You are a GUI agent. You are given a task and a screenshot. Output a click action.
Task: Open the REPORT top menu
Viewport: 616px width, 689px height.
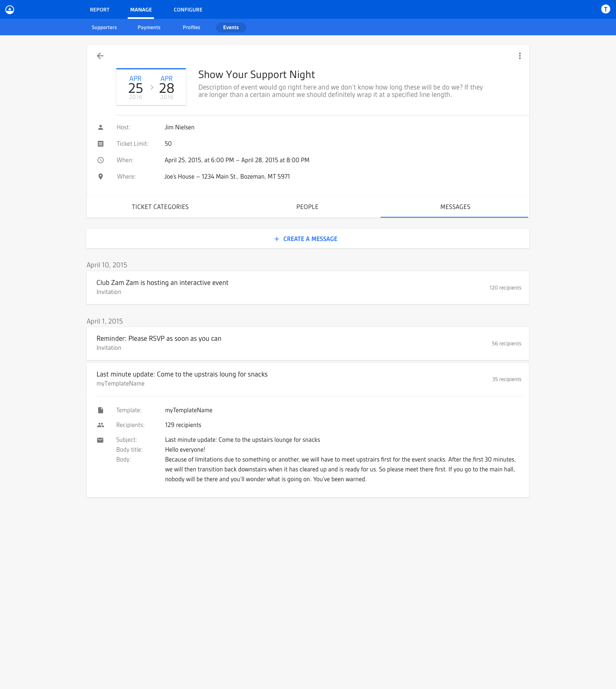(100, 9)
